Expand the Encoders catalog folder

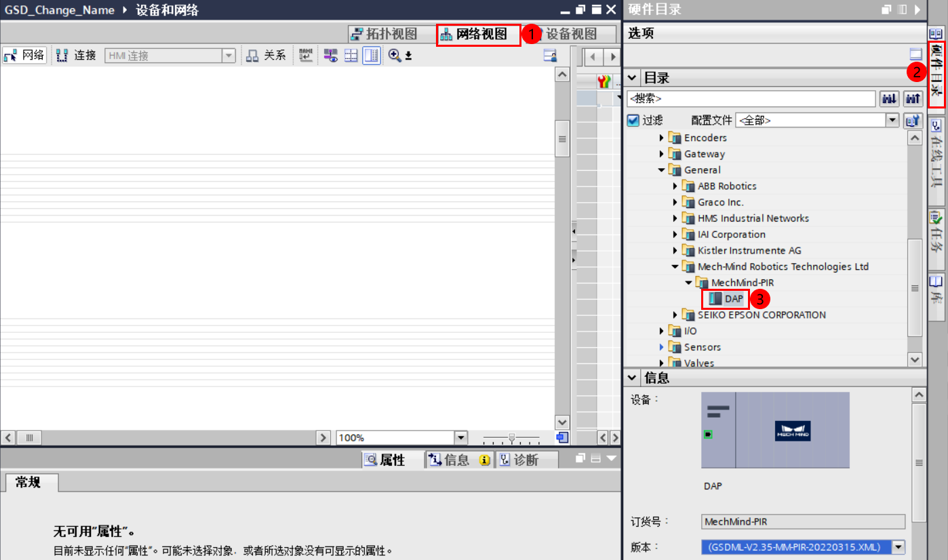click(x=662, y=137)
